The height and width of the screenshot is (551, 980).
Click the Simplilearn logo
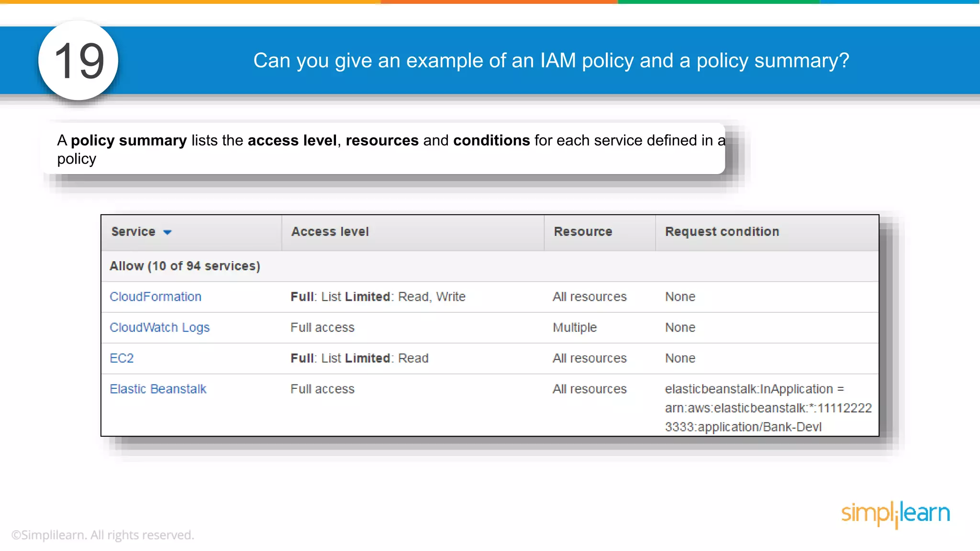click(895, 514)
